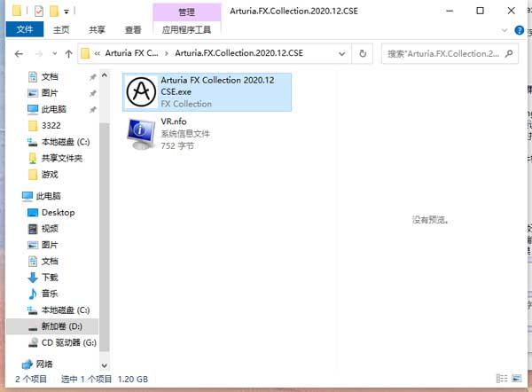532x392 pixels.
Task: Open the 应用程序工具 tab
Action: pos(186,30)
